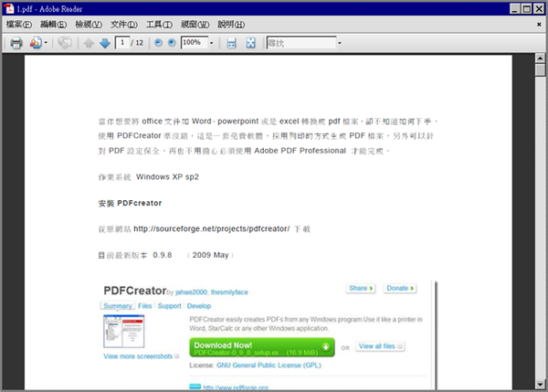Select the Support tab on PDFCreator page

(x=170, y=306)
